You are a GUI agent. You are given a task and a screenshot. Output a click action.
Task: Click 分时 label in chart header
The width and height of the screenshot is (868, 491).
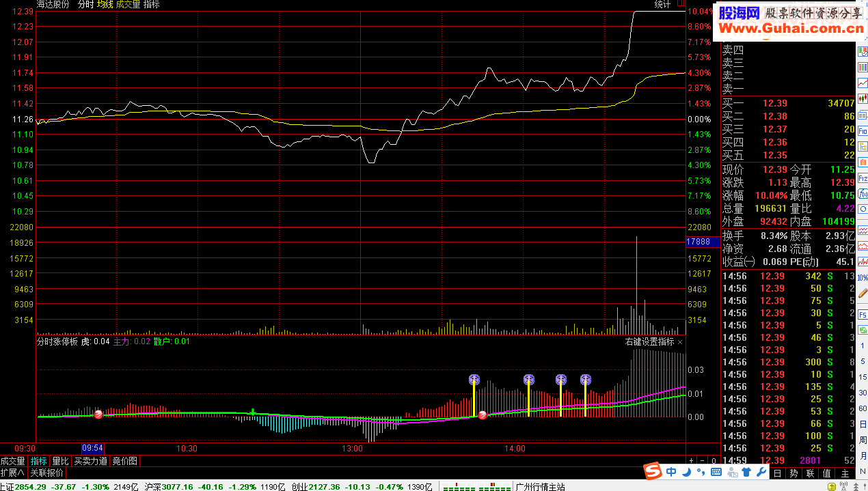coord(85,4)
